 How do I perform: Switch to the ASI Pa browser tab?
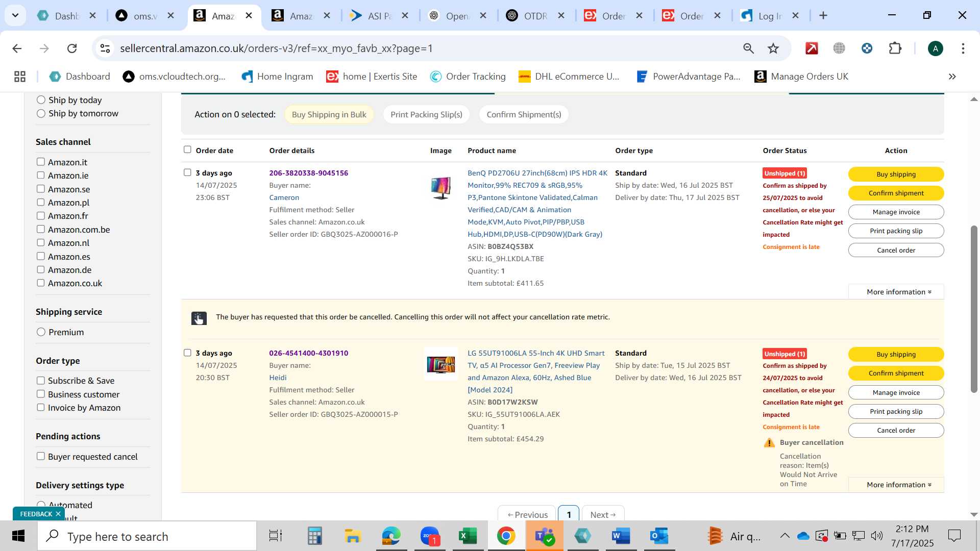point(380,16)
